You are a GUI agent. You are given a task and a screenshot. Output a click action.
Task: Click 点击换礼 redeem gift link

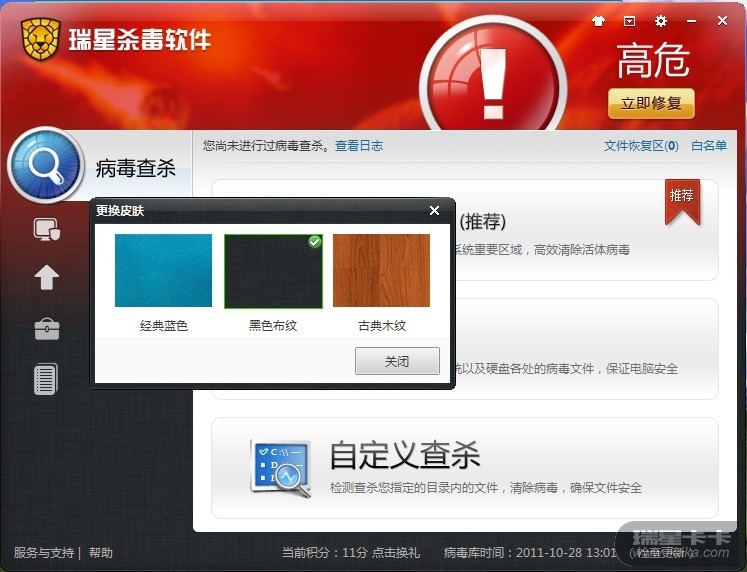click(395, 552)
